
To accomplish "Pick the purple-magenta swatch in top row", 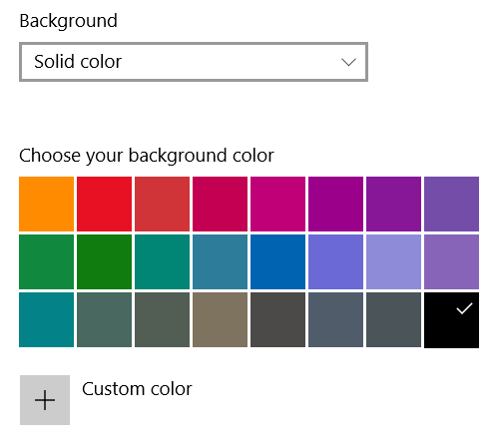I will point(335,204).
